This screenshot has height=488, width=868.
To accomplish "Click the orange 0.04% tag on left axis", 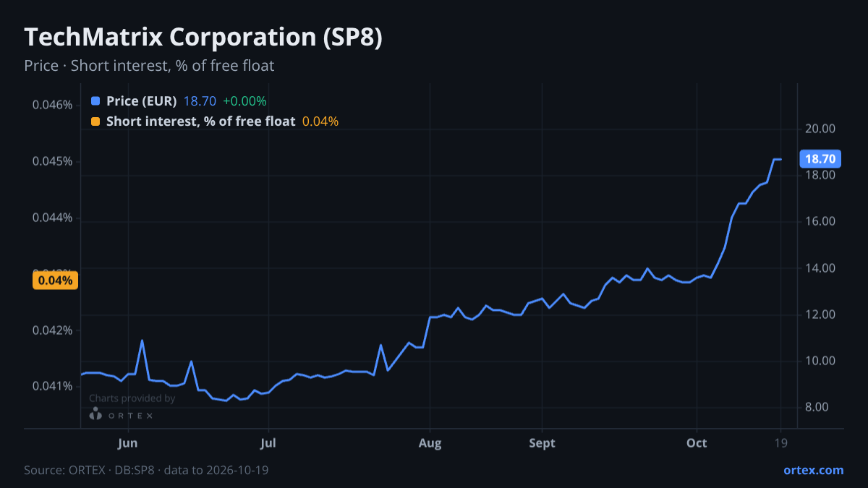I will (x=54, y=281).
